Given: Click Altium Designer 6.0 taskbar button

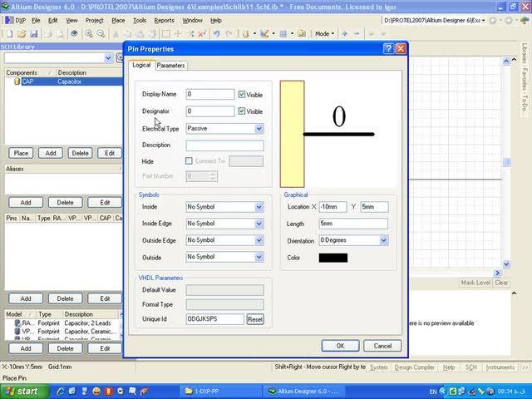Looking at the screenshot, I should pyautogui.click(x=304, y=392).
